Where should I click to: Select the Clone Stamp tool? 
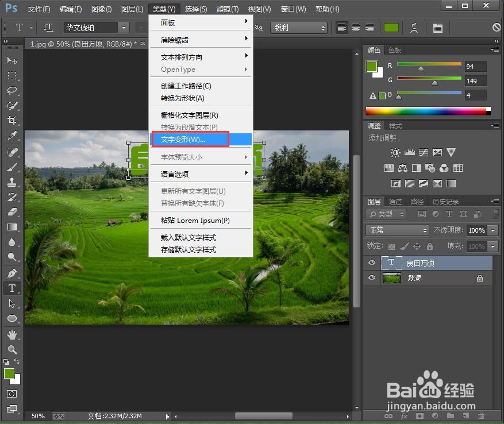(x=12, y=182)
